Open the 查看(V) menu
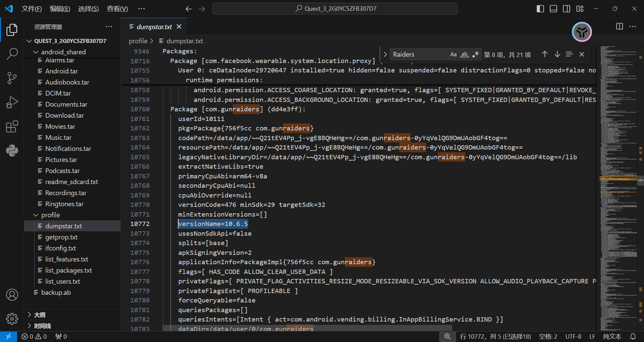This screenshot has width=644, height=342. [117, 9]
